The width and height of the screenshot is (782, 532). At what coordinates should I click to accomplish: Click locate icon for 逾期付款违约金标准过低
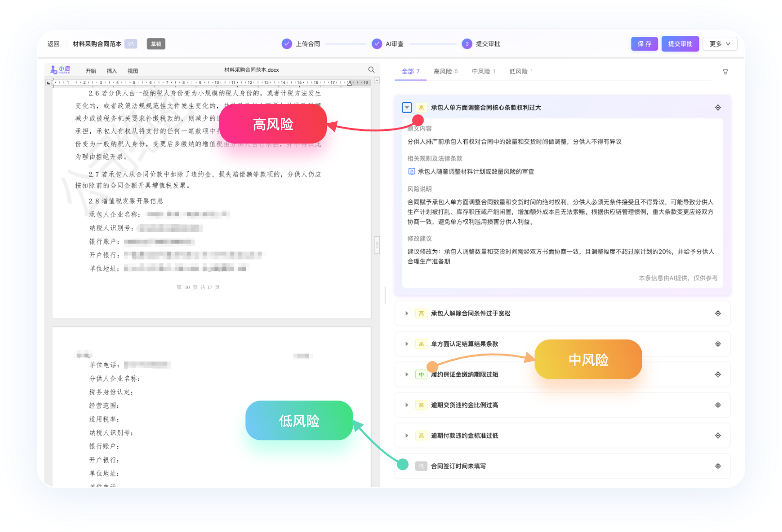718,436
